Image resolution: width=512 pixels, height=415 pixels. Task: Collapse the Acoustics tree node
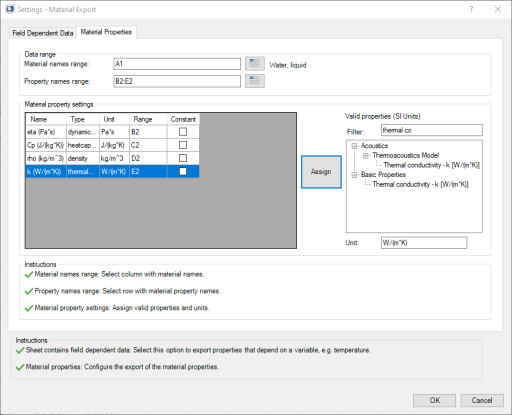[354, 146]
